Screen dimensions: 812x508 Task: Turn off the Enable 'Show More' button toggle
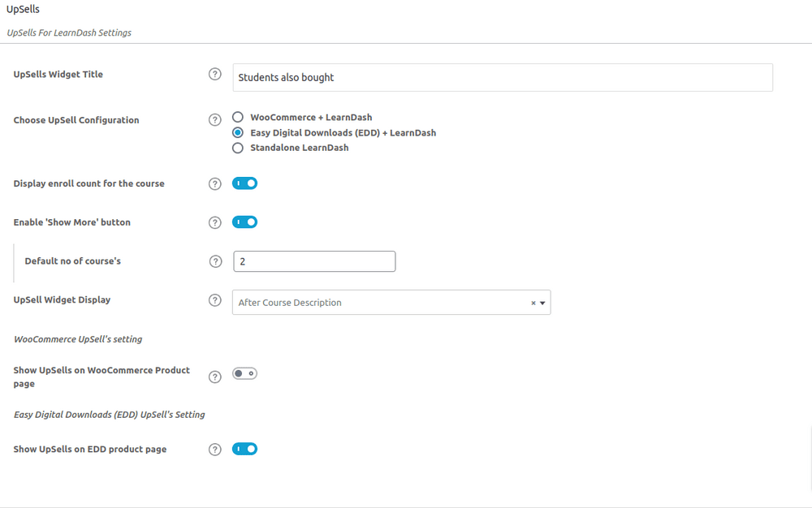[x=244, y=222]
